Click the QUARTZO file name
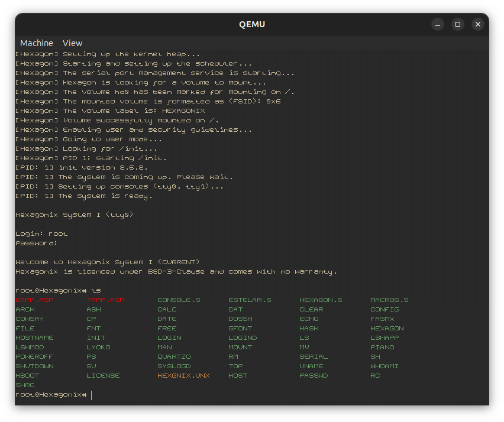Screen dimensions: 504x422 [x=175, y=357]
